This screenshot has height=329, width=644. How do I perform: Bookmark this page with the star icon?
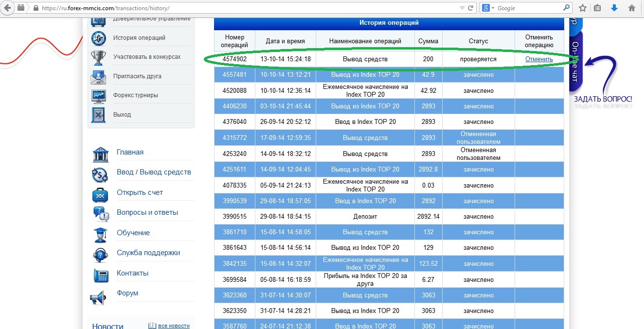(x=582, y=8)
